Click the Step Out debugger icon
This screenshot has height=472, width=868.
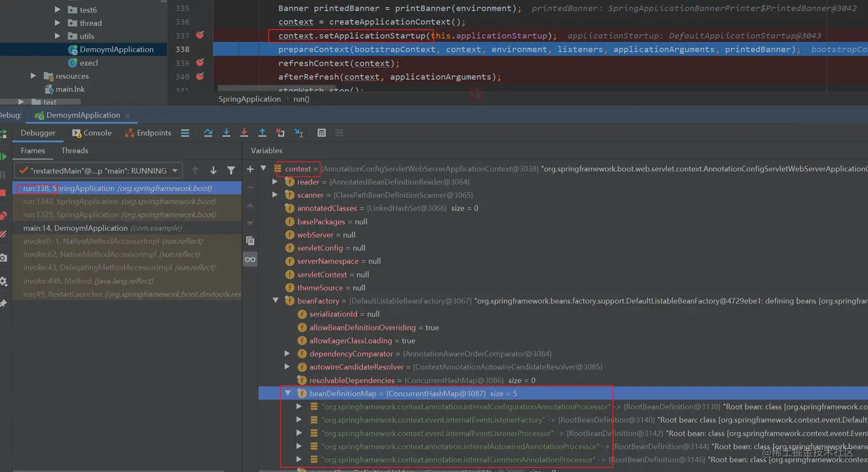[262, 133]
